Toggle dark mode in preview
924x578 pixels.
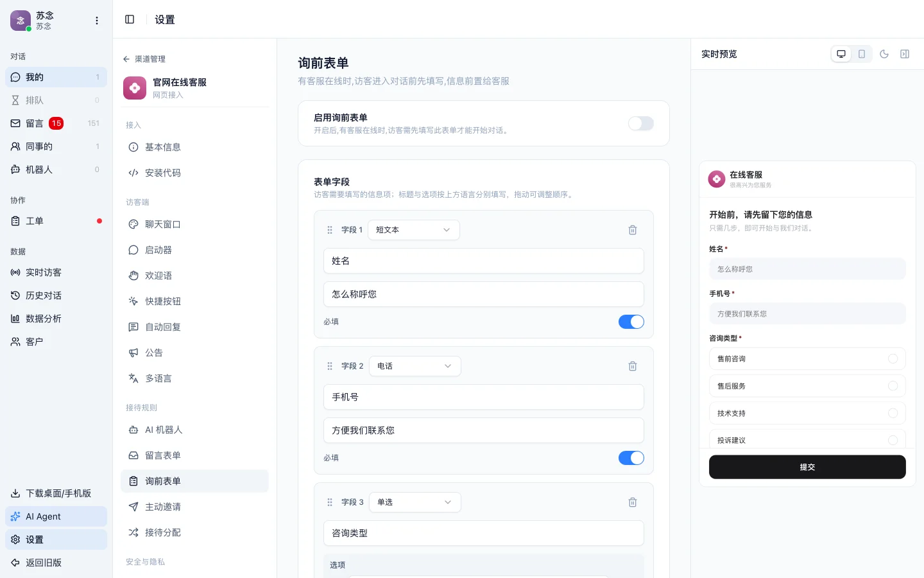(x=884, y=54)
